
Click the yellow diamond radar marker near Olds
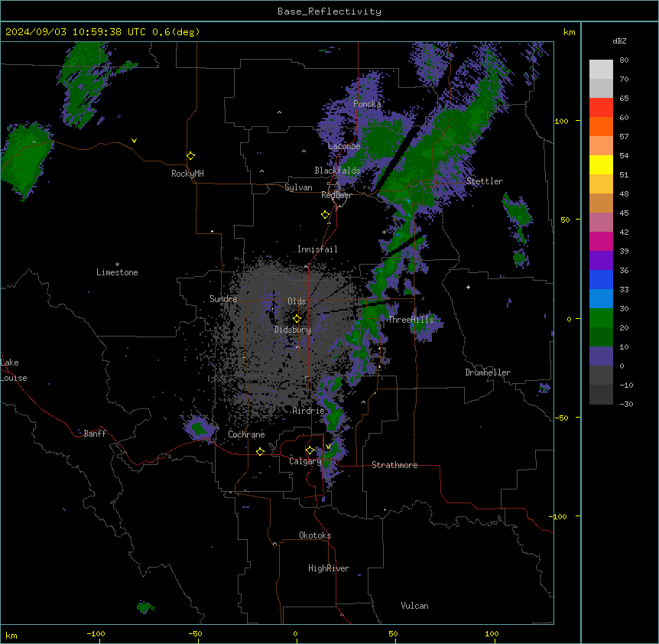tap(297, 319)
